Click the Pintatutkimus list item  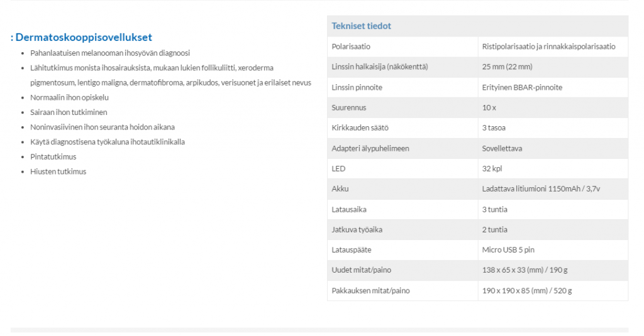tap(53, 157)
